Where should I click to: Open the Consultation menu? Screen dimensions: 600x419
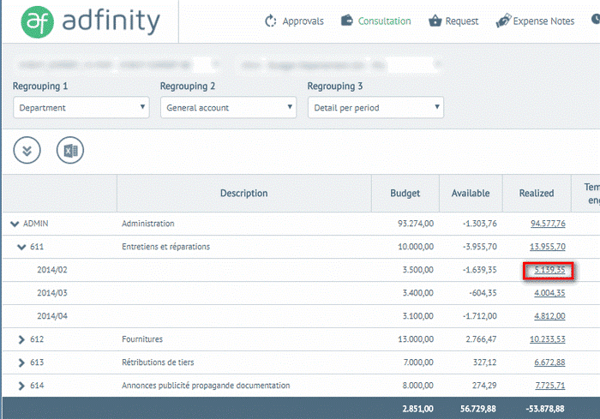(376, 21)
